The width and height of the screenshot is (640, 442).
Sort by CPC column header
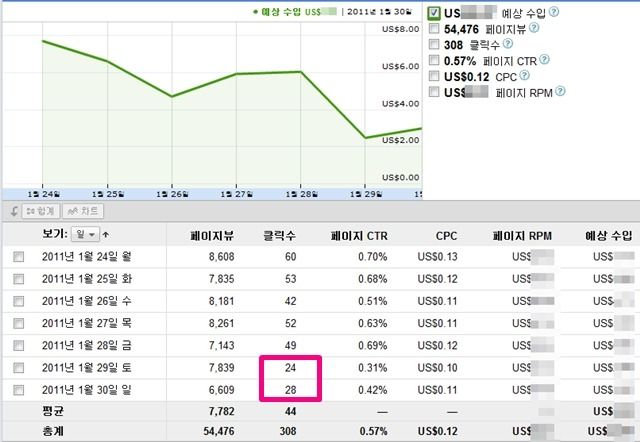coord(446,236)
